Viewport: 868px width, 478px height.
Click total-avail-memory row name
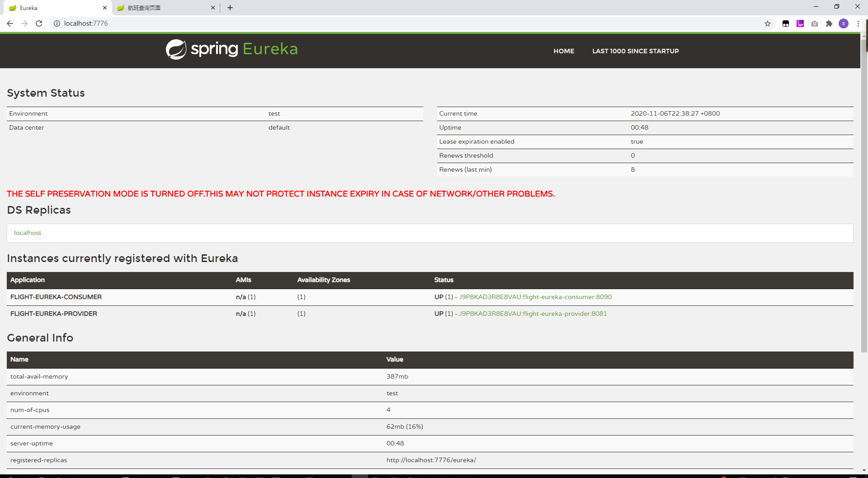coord(39,376)
